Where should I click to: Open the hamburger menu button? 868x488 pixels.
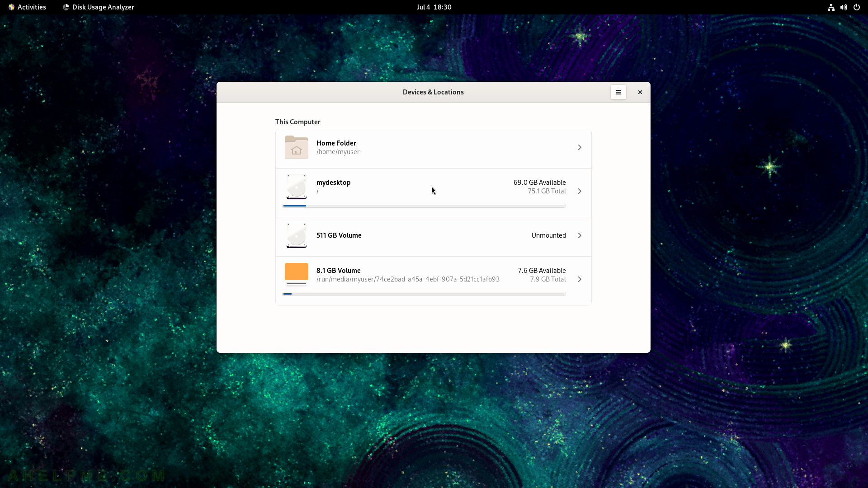pyautogui.click(x=618, y=92)
